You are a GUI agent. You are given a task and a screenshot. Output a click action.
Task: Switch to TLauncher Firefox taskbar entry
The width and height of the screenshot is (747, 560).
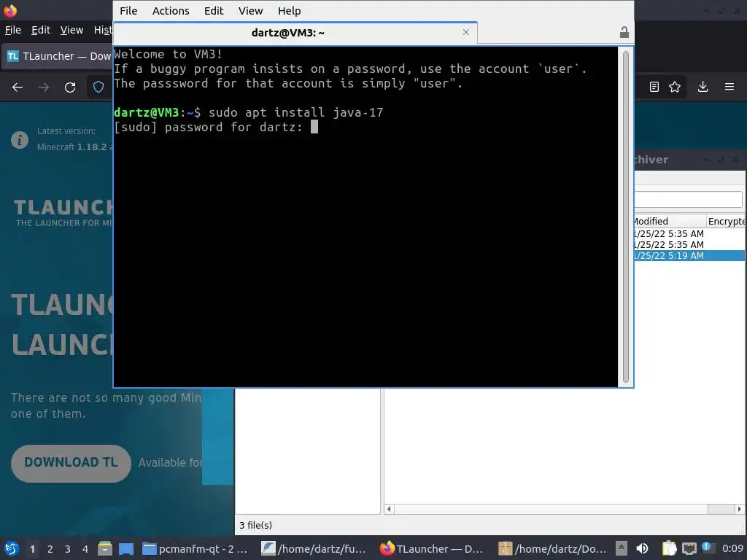click(432, 549)
